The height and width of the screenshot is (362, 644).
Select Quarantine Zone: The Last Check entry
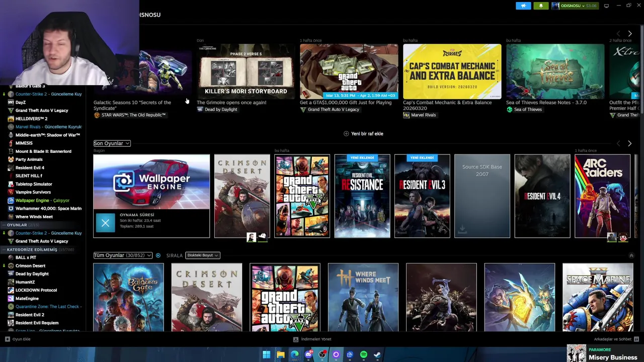[47, 306]
